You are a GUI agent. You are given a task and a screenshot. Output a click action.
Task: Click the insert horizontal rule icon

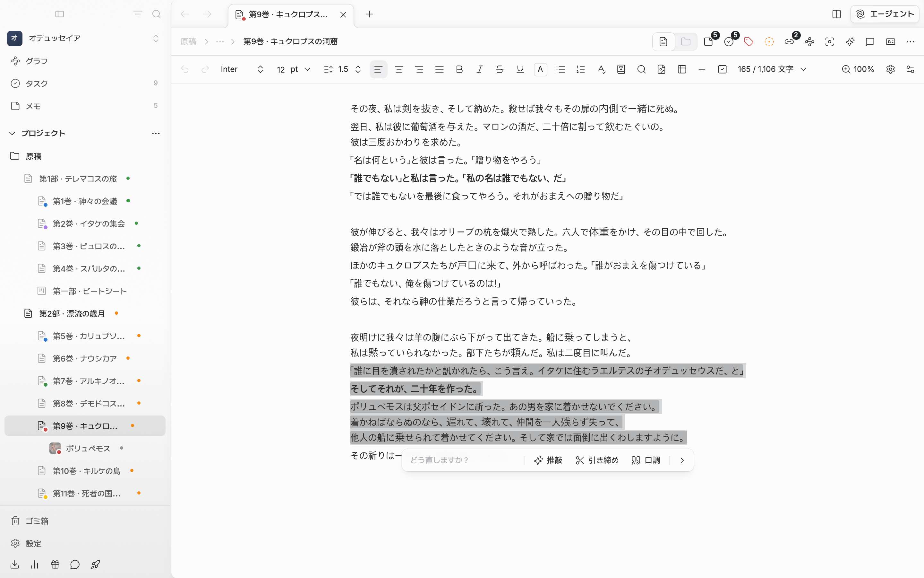702,69
